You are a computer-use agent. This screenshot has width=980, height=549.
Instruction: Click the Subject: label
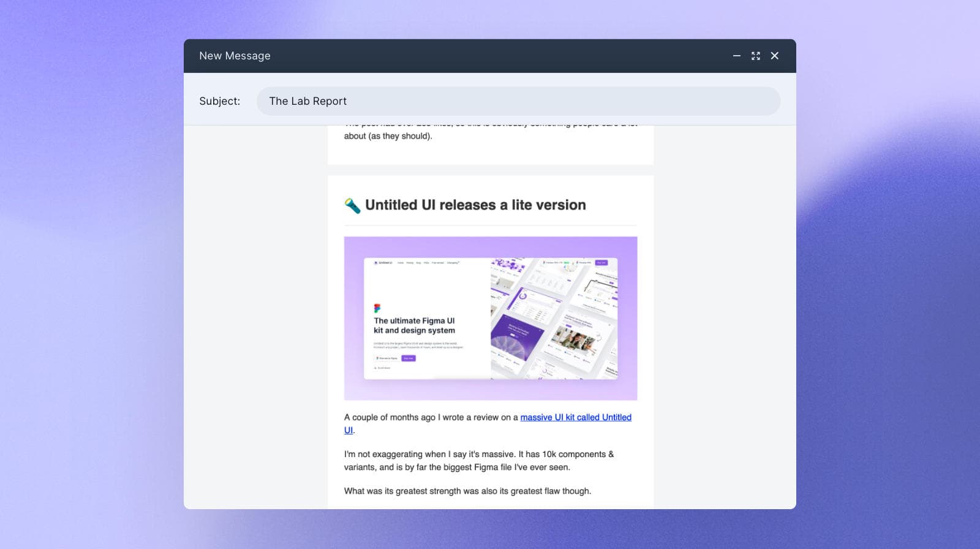point(219,101)
